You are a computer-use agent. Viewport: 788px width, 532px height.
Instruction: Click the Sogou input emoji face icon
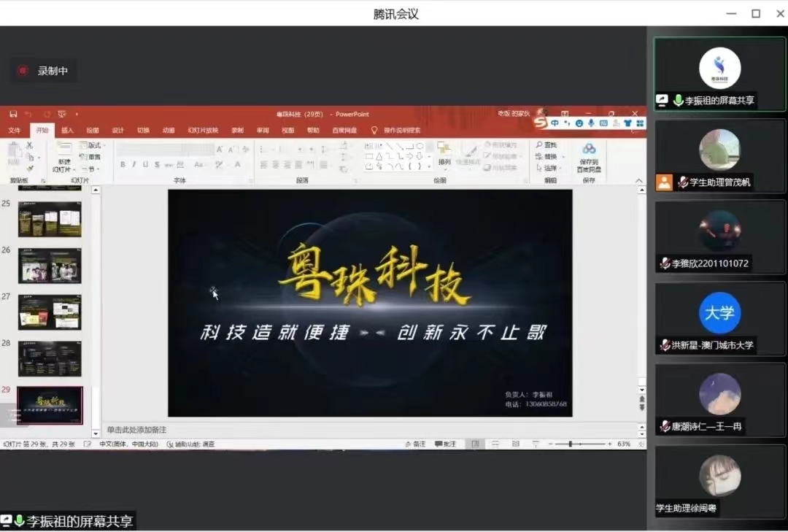tap(579, 123)
